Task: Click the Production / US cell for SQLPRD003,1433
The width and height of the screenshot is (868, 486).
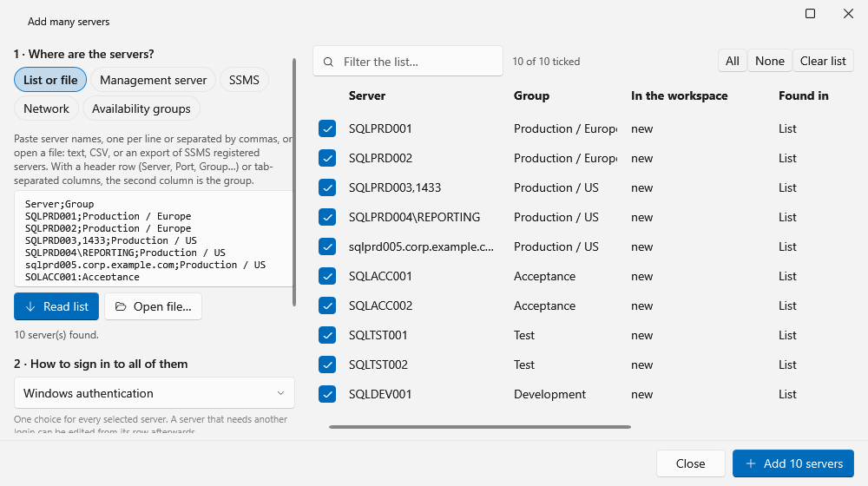Action: click(556, 187)
